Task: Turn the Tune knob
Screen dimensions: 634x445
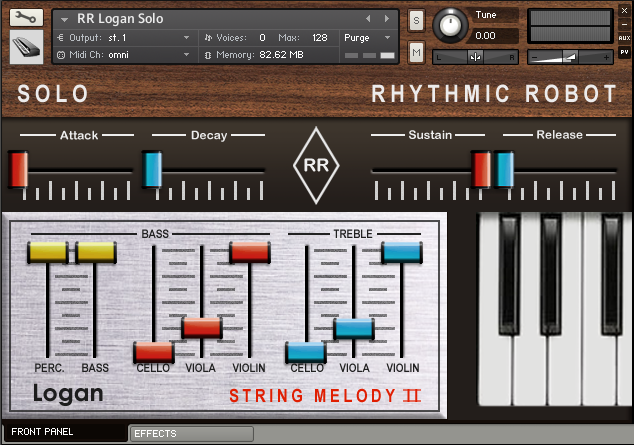Action: point(452,25)
